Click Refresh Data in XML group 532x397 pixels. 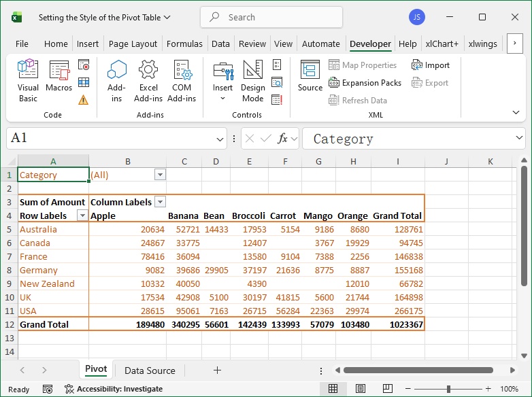click(x=358, y=101)
